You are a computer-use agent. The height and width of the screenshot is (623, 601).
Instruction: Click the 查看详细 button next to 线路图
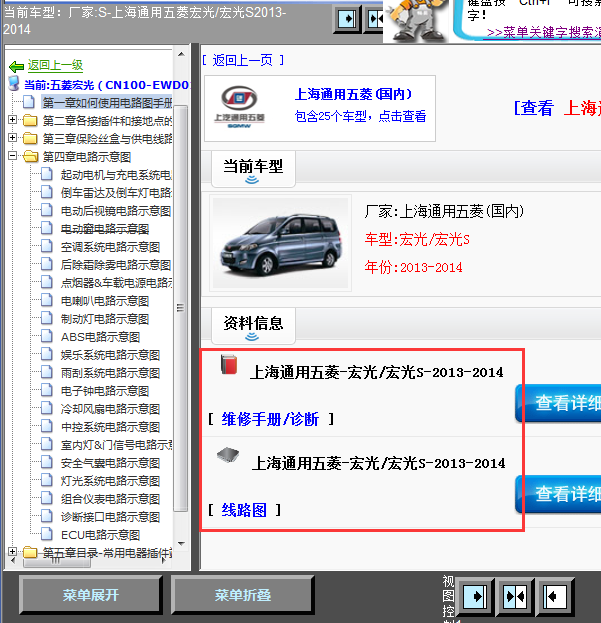[x=558, y=494]
